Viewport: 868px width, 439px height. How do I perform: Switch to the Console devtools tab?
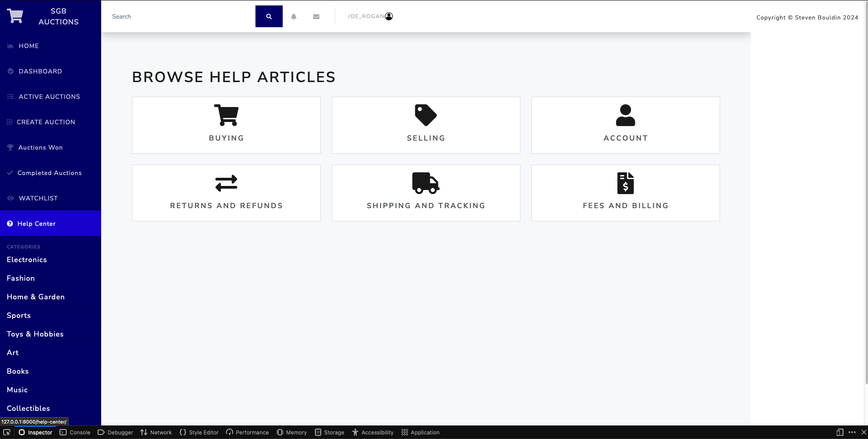coord(75,432)
